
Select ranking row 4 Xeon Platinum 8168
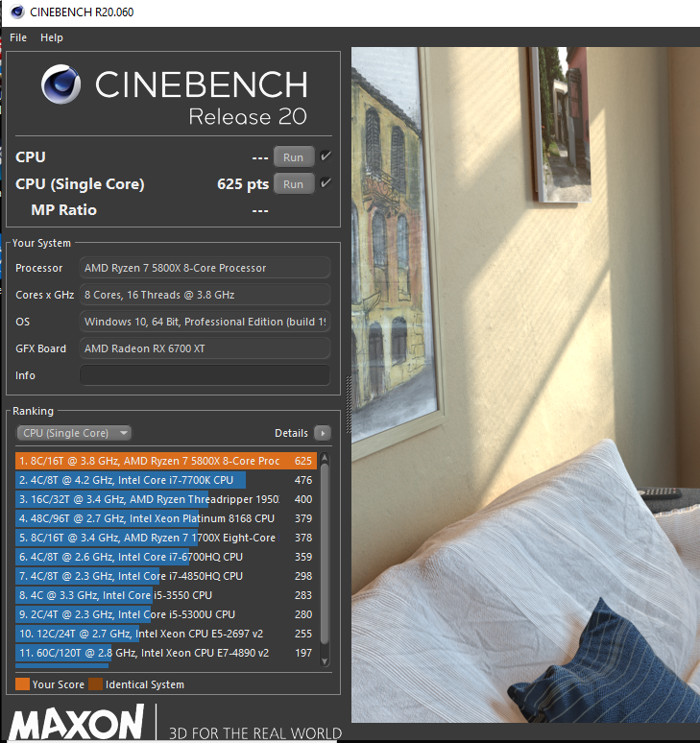tap(166, 518)
